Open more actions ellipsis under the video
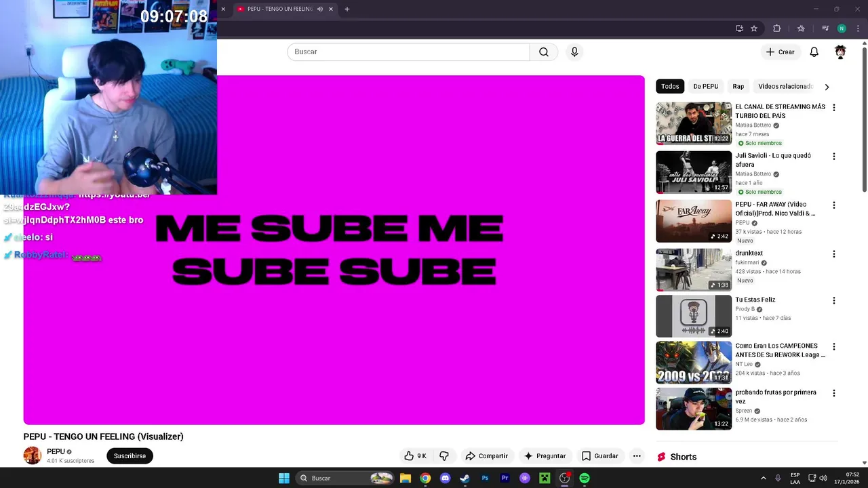 (637, 456)
